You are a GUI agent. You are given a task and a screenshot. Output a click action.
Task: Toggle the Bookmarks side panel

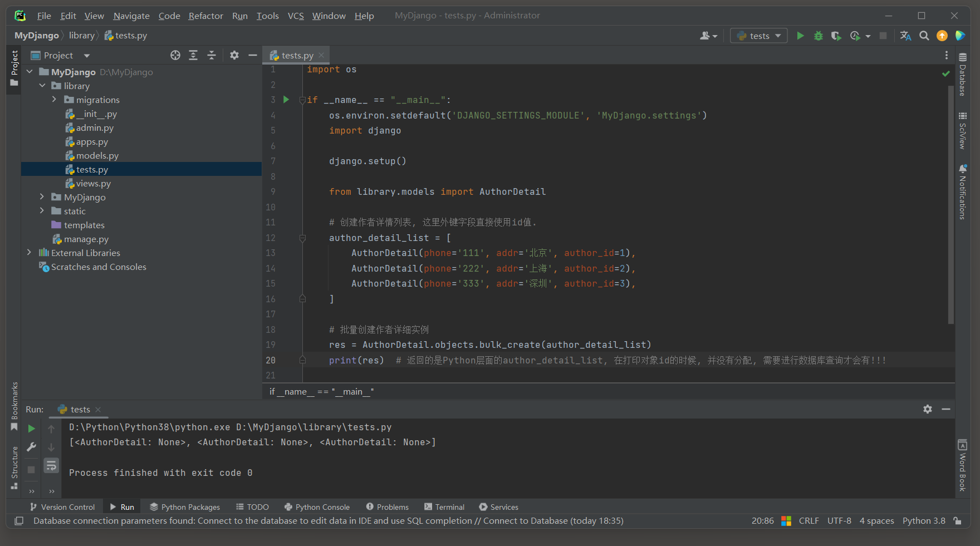(14, 406)
